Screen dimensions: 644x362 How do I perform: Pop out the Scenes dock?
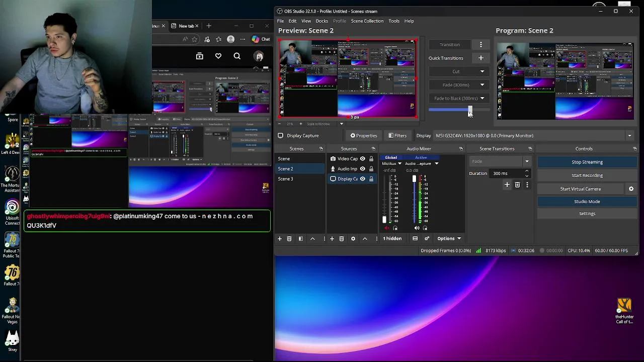(x=321, y=149)
